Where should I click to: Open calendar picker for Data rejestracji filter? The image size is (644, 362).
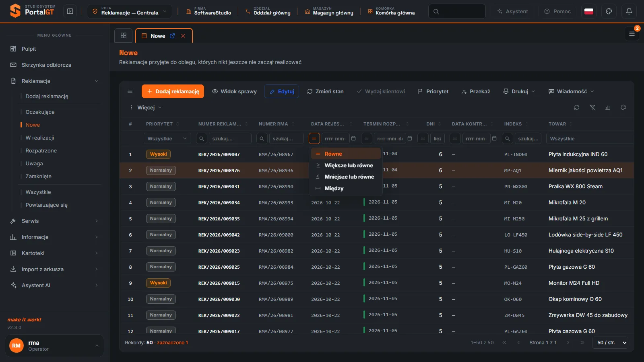353,138
